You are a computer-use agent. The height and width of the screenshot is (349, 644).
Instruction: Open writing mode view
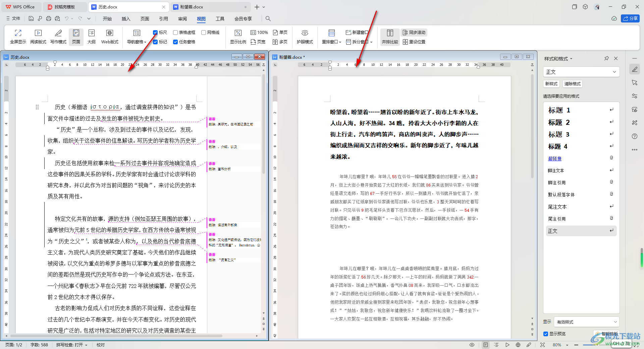point(58,37)
